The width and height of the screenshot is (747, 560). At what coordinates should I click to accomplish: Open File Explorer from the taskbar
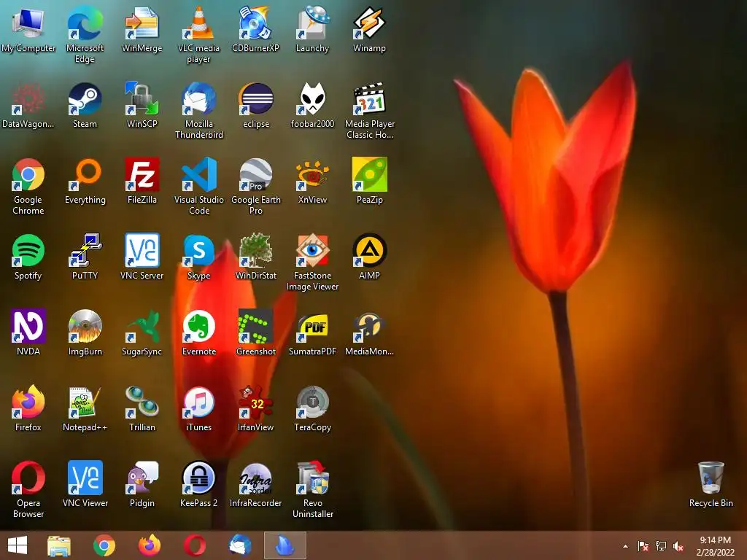59,545
